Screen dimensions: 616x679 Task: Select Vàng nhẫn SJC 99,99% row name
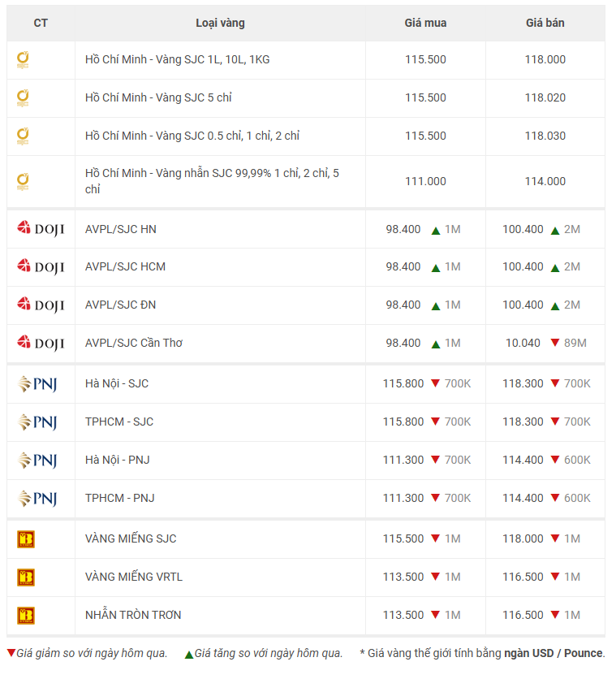point(212,181)
